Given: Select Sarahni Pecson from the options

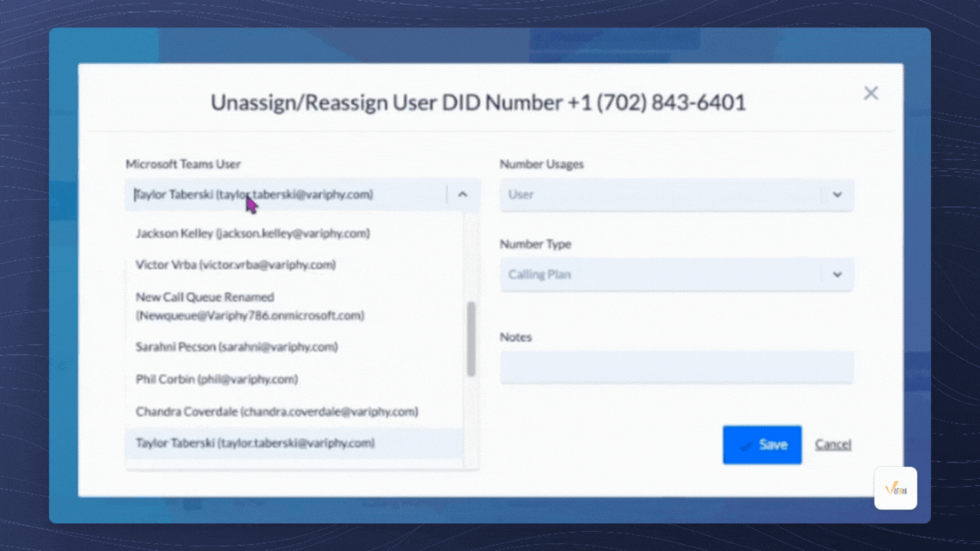Looking at the screenshot, I should tap(237, 347).
